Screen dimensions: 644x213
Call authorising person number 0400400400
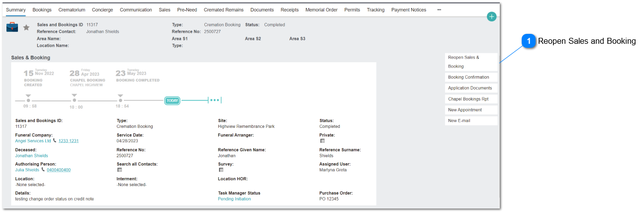pos(59,170)
